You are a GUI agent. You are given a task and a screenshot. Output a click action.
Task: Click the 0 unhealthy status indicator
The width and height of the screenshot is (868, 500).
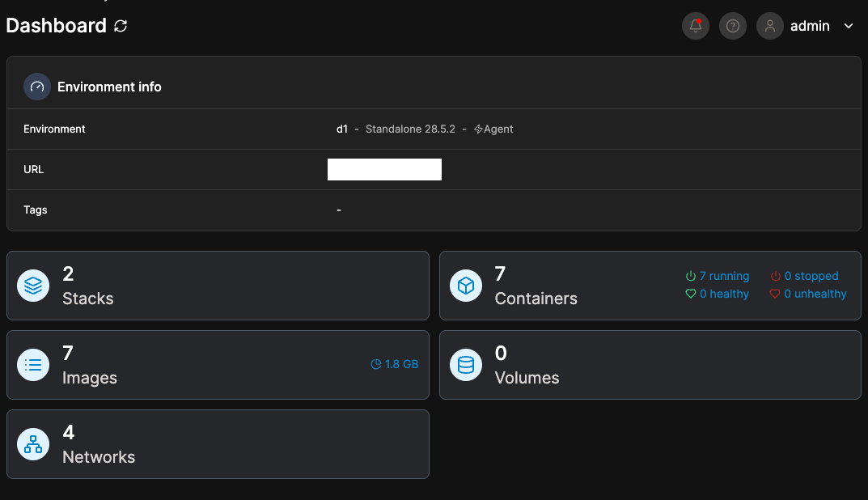[807, 294]
